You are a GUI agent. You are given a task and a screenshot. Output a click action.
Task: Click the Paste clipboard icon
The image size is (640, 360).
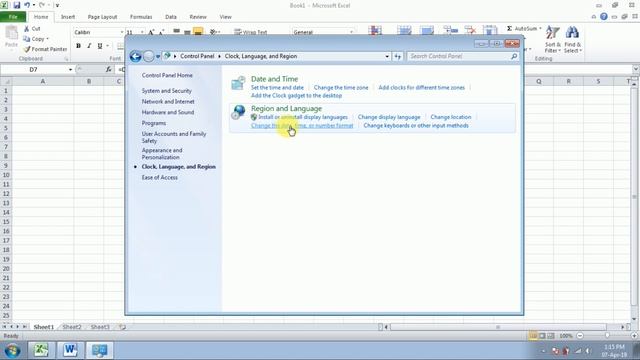tap(11, 33)
